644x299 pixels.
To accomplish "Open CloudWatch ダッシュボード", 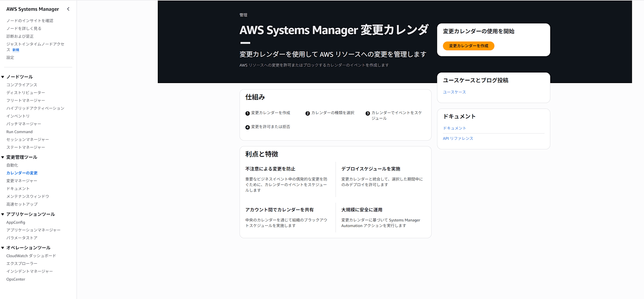I will tap(31, 256).
